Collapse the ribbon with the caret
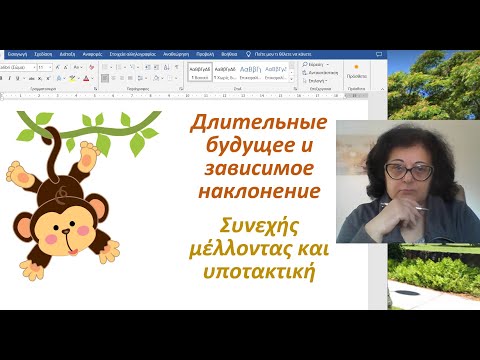 tap(382, 89)
